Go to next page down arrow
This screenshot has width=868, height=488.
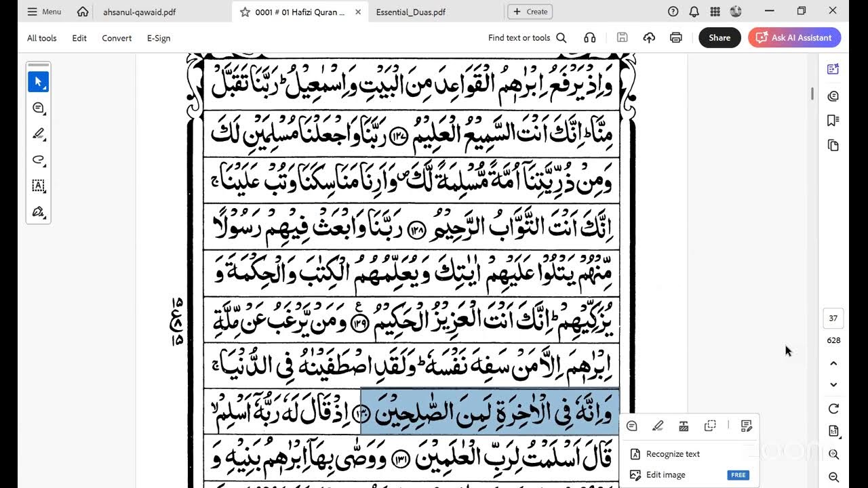[x=833, y=385]
